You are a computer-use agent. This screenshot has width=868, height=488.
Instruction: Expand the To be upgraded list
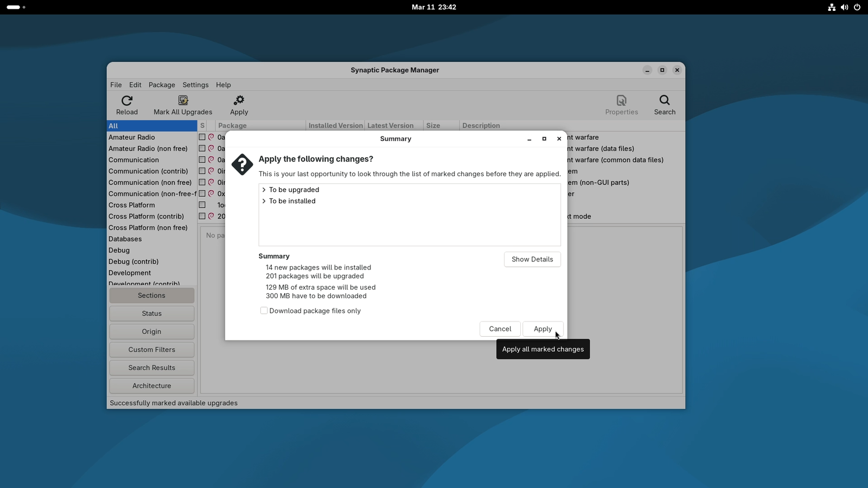coord(264,189)
